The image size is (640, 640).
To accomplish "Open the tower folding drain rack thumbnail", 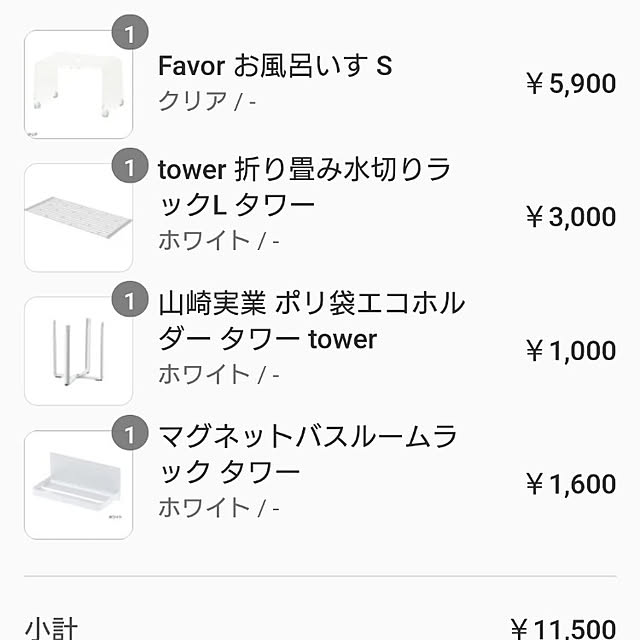I will (x=78, y=218).
